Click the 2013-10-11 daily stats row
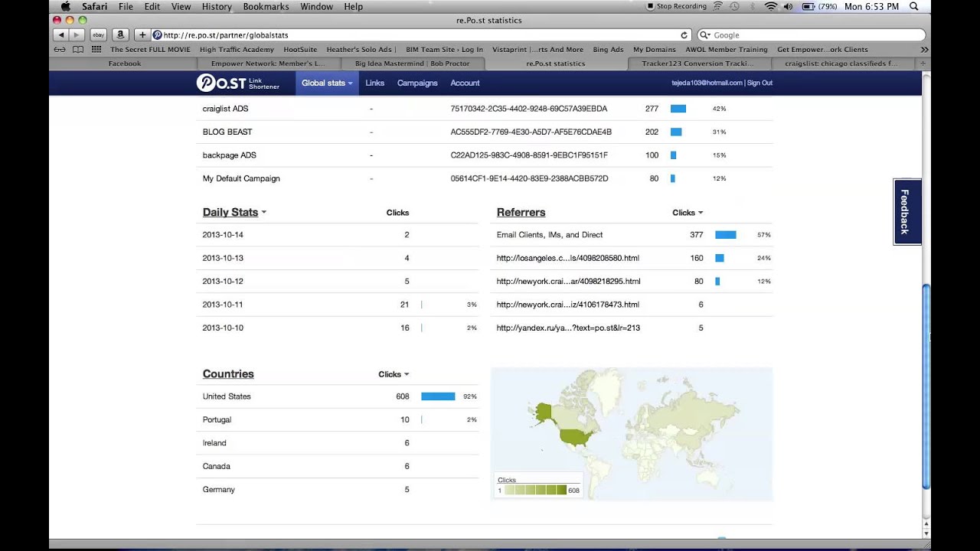The width and height of the screenshot is (980, 551). [338, 305]
